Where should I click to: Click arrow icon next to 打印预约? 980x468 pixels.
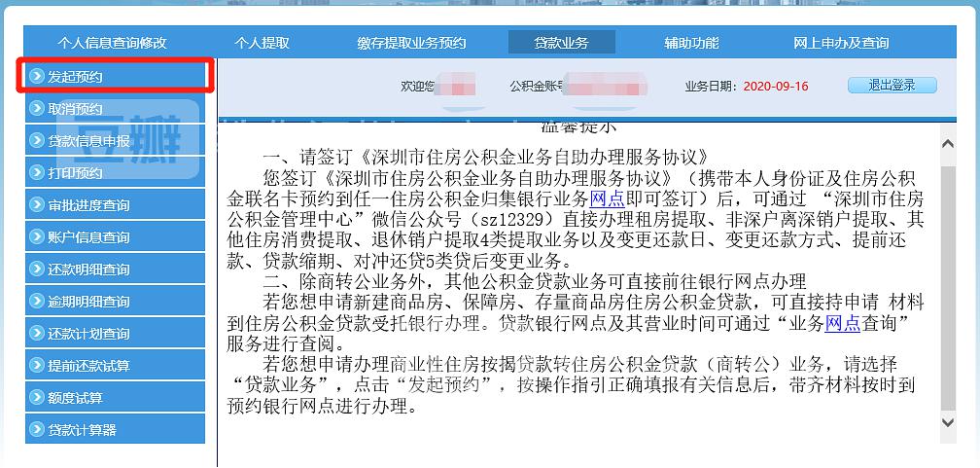tap(36, 173)
